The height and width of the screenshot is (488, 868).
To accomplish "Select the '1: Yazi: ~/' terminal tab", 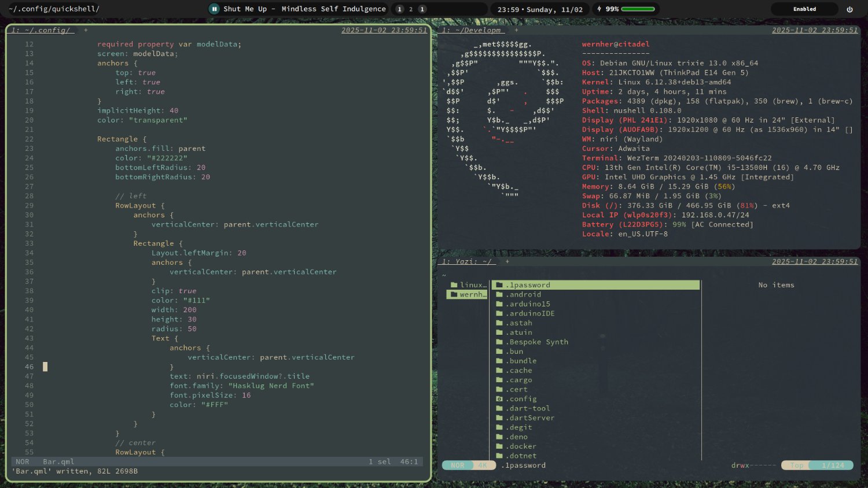I will (x=468, y=261).
